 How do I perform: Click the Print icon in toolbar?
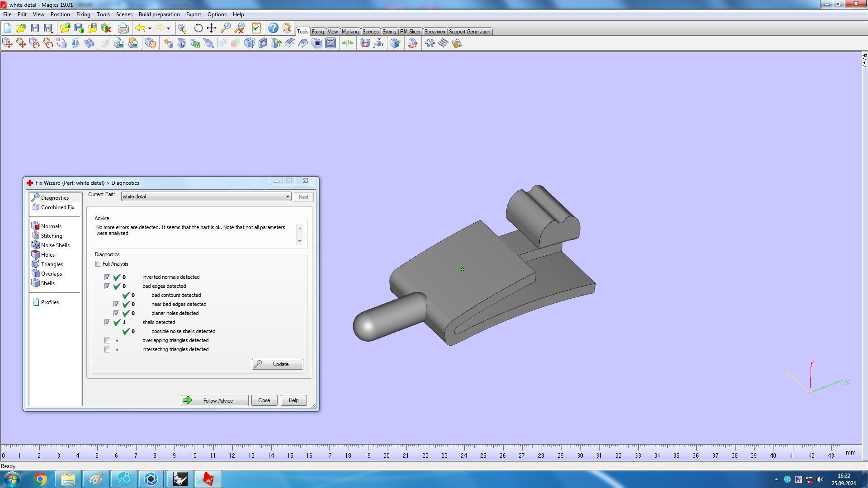pyautogui.click(x=123, y=28)
